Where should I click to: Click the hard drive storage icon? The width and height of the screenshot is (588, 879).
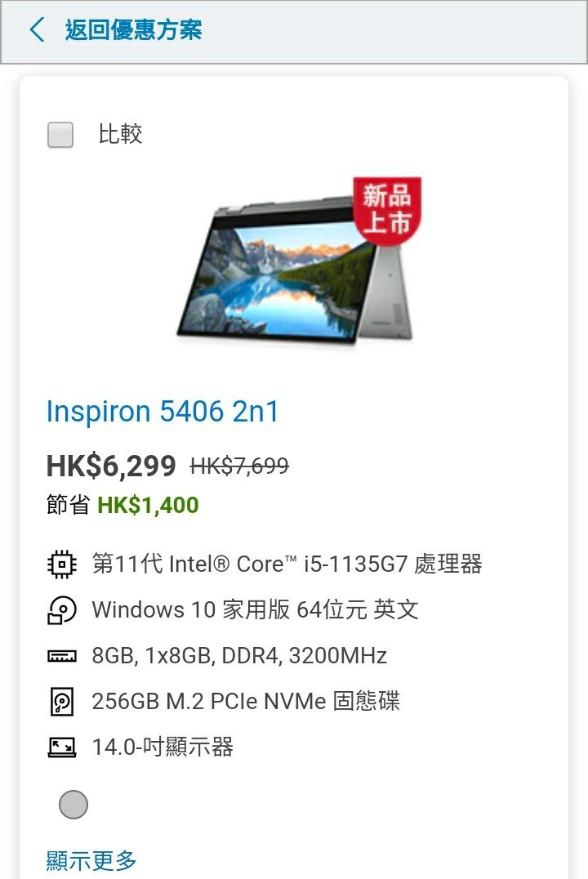(x=62, y=701)
